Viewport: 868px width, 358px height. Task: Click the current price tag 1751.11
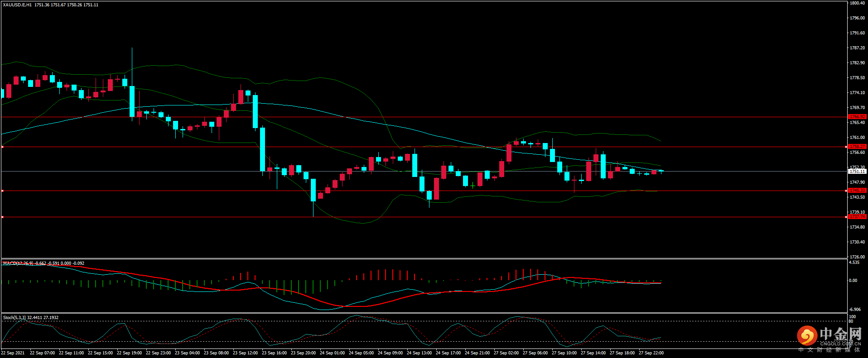tap(857, 172)
